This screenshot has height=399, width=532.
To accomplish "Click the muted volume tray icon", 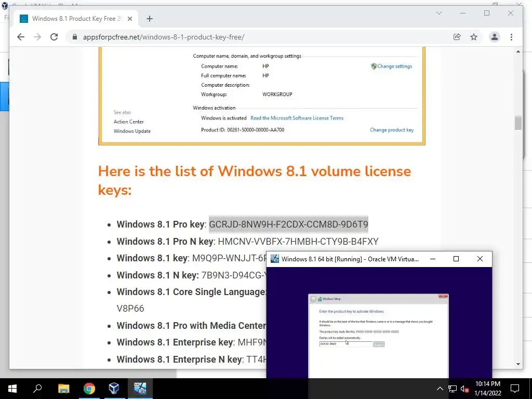I will point(464,389).
